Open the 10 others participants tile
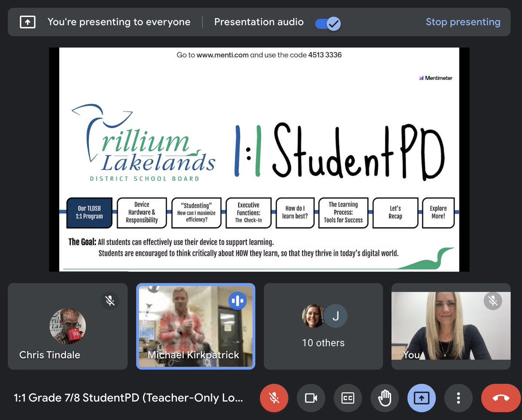 tap(323, 326)
